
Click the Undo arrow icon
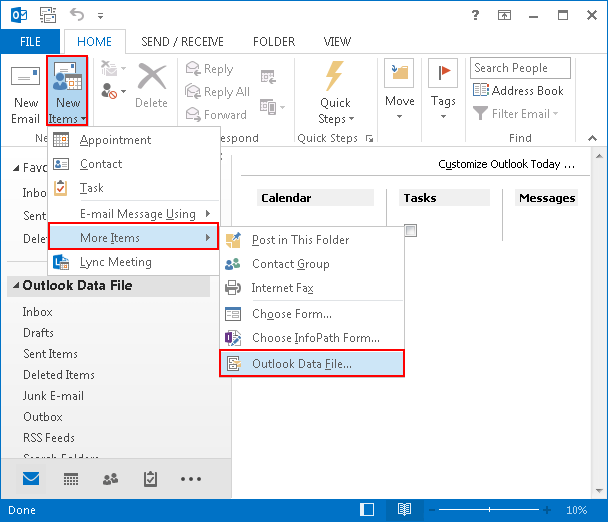pos(77,15)
